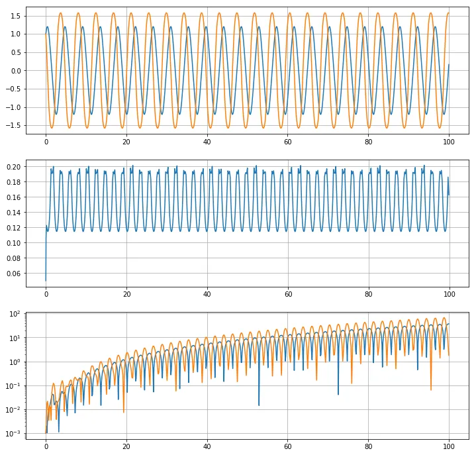
Task: Pick x-axis label 60 beneath the top plot
Action: 288,142
